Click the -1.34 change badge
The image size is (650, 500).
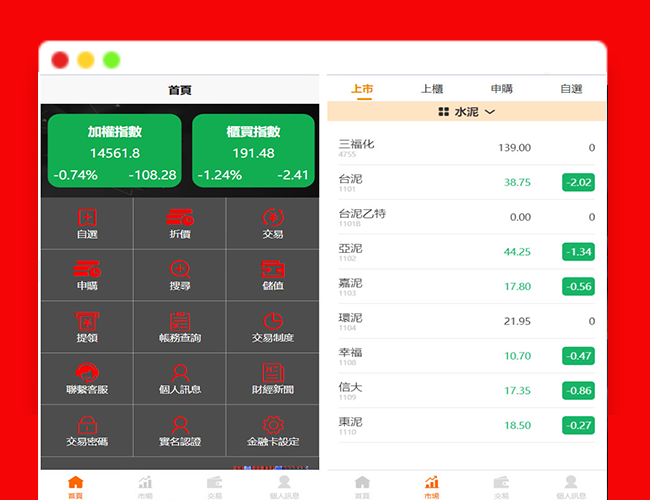pyautogui.click(x=578, y=252)
